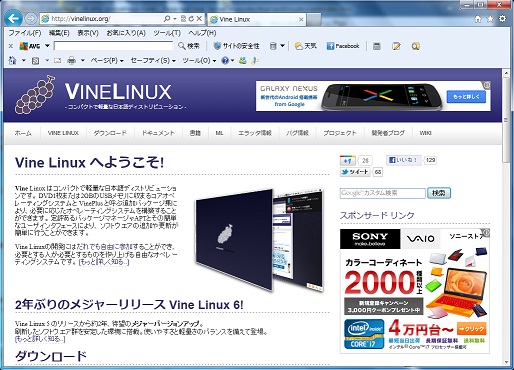This screenshot has width=514, height=370.
Task: Open the WIKI navigation link
Action: click(x=425, y=133)
